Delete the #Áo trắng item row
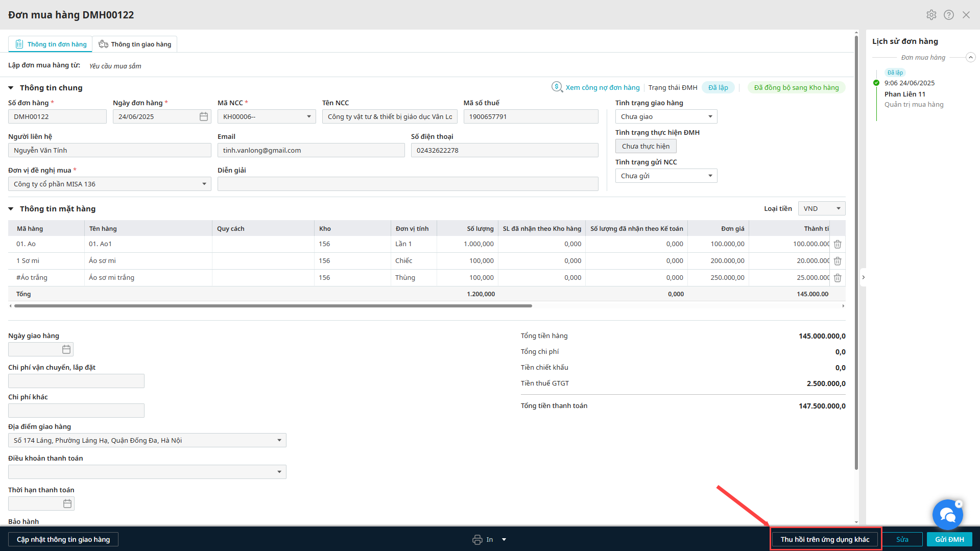This screenshot has width=980, height=551. 838,278
